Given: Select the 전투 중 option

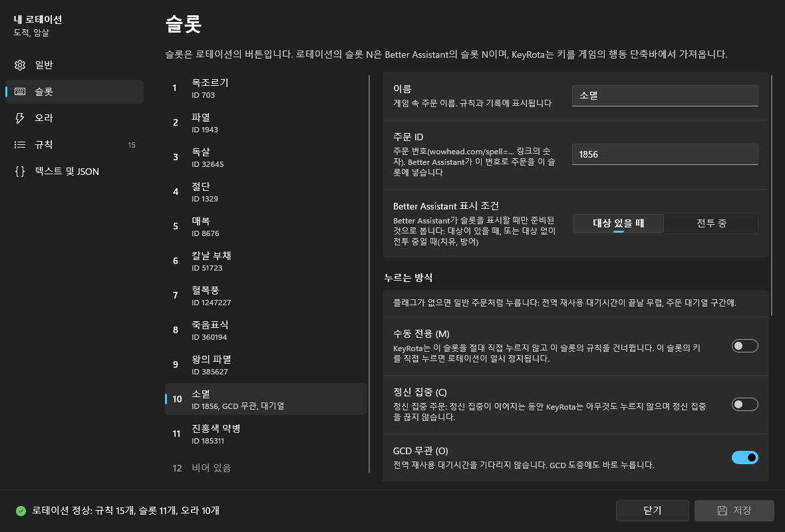Looking at the screenshot, I should tap(711, 223).
